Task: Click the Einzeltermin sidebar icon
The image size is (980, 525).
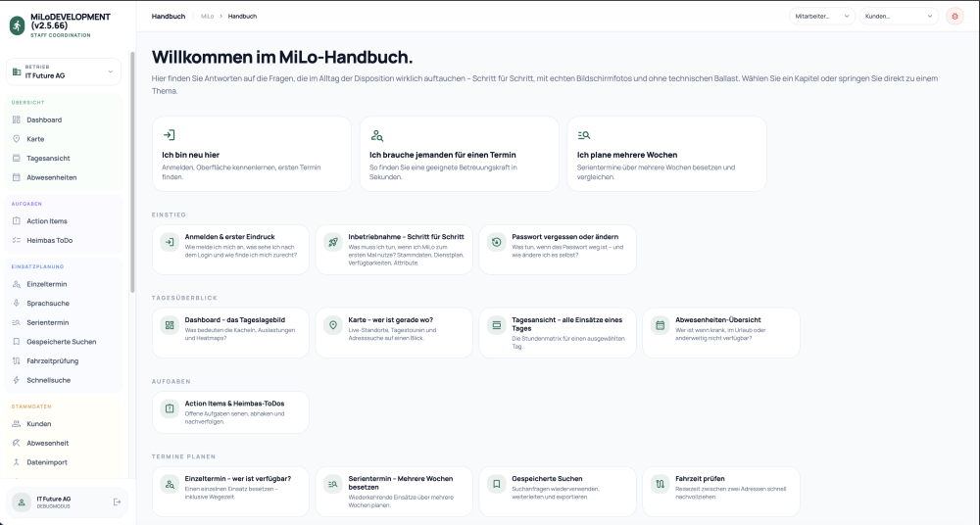Action: point(17,284)
